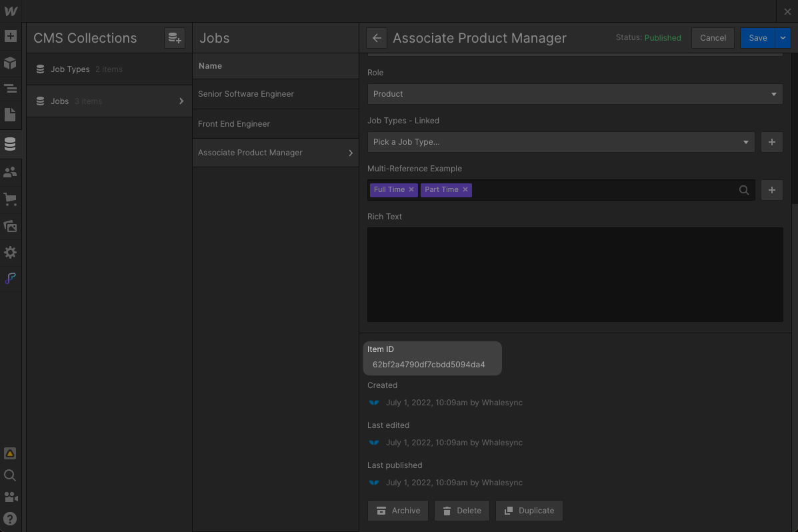798x532 pixels.
Task: Click inside the Rich Text editor field
Action: click(x=575, y=275)
